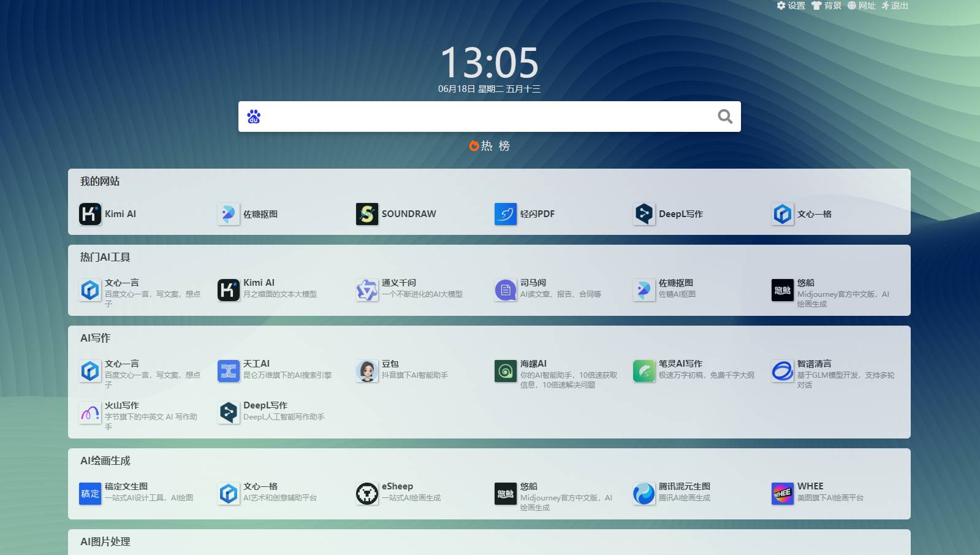This screenshot has height=555, width=980.
Task: Click the Baidu search engine icon
Action: 254,117
